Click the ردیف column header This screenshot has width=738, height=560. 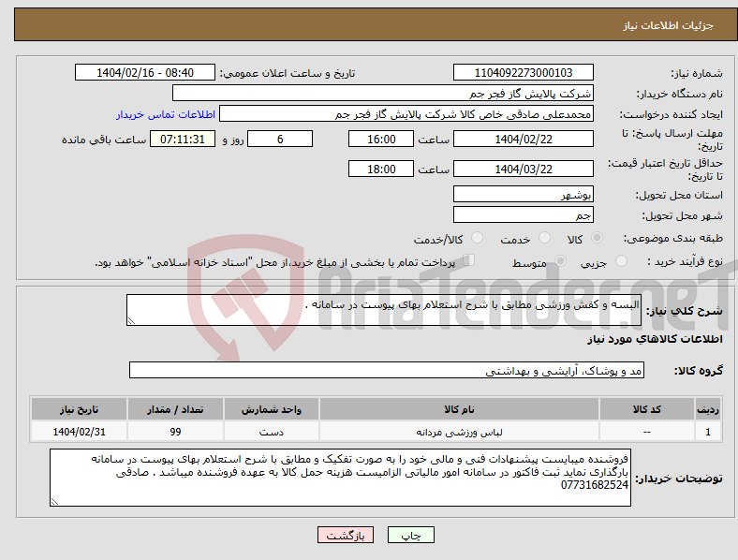point(708,409)
